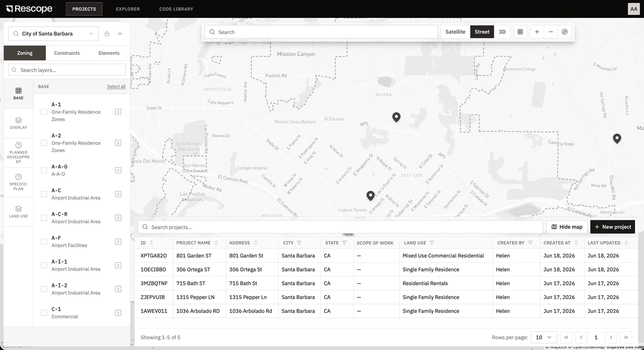Screen dimensions: 644x350
Task: Show info for A-C-R zone
Action: click(118, 218)
